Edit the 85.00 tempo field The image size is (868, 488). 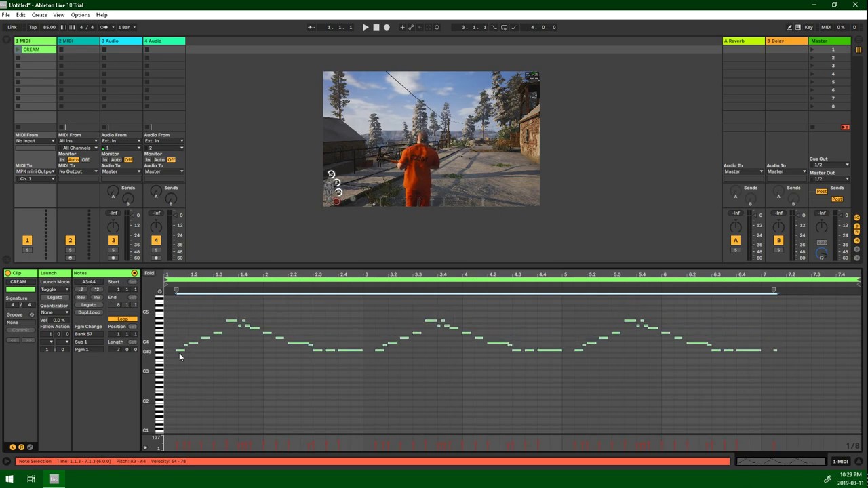pos(50,27)
